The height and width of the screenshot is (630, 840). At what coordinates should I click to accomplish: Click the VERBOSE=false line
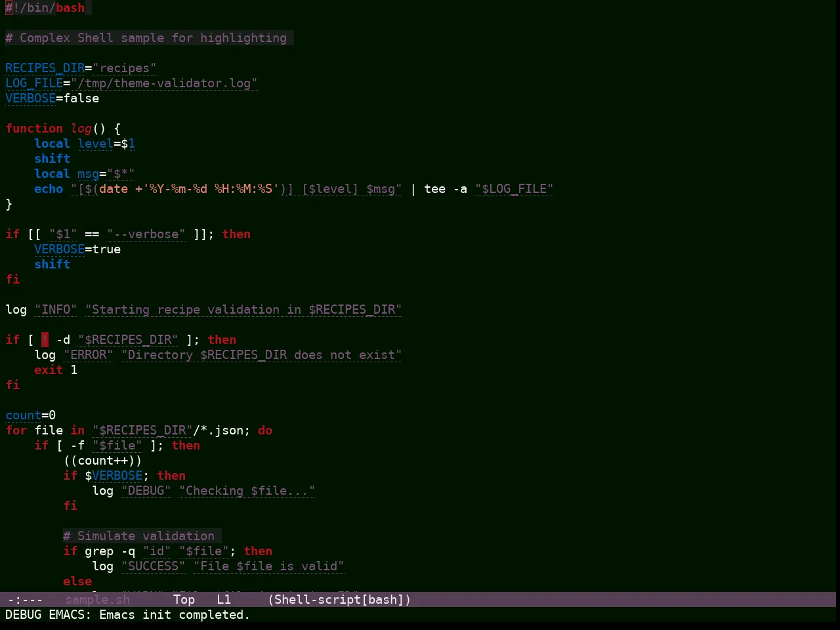click(x=52, y=98)
